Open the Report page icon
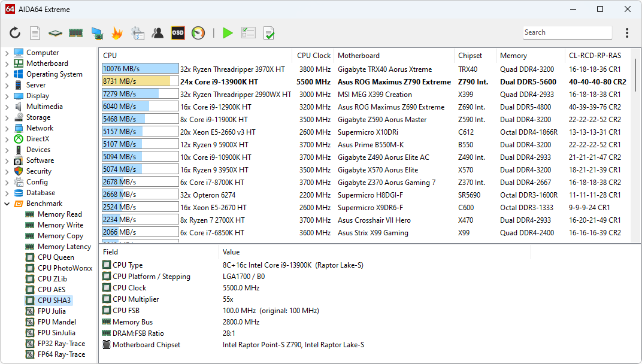The width and height of the screenshot is (642, 364). pyautogui.click(x=35, y=33)
